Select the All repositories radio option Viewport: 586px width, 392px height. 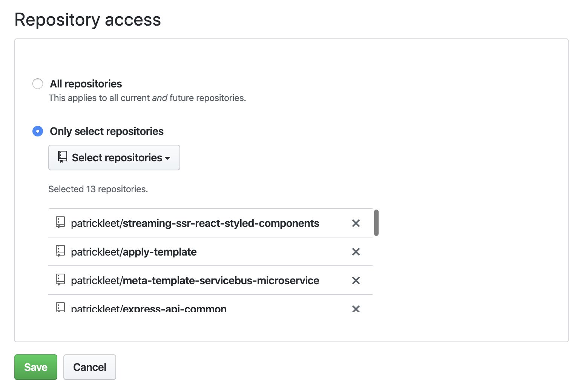pyautogui.click(x=38, y=84)
